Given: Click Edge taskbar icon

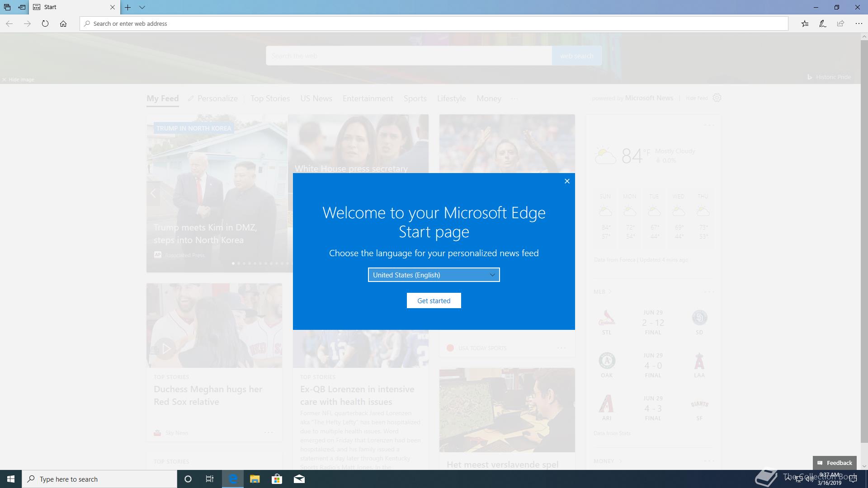Looking at the screenshot, I should [x=233, y=479].
